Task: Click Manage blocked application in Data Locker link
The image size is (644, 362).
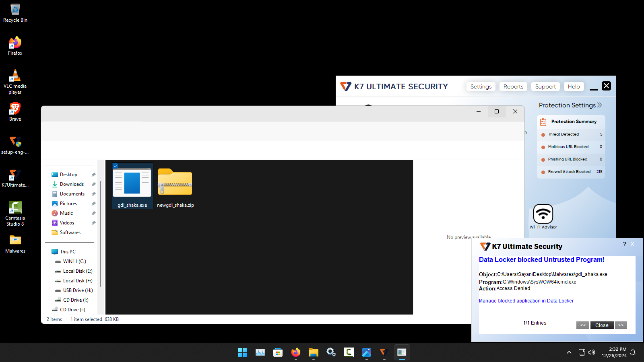Action: 526,301
